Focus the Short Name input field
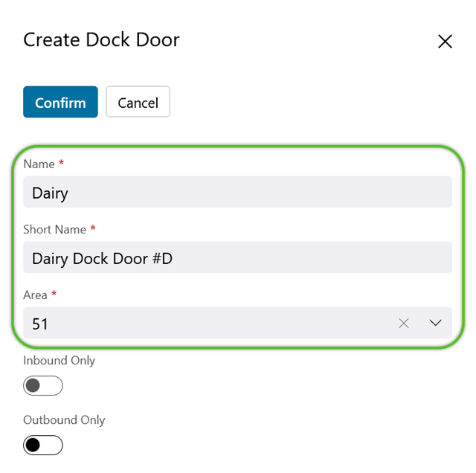This screenshot has height=473, width=476. point(237,257)
